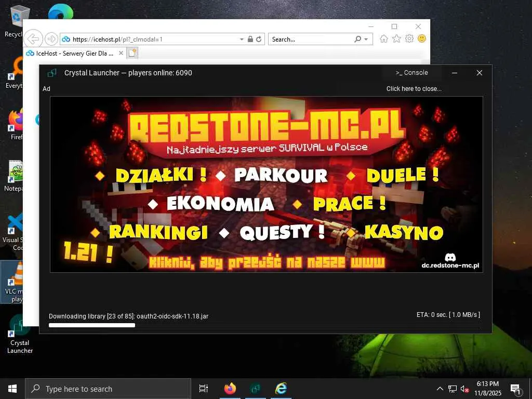The height and width of the screenshot is (399, 532).
Task: Click the smiley feedback icon in IE
Action: [422, 38]
